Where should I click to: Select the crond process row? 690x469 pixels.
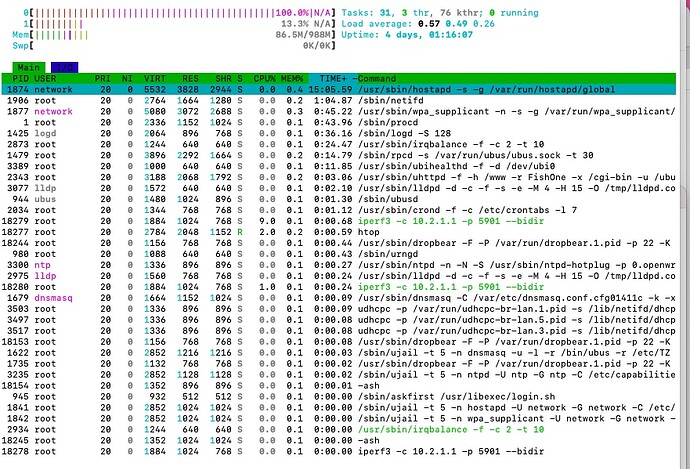pyautogui.click(x=338, y=210)
